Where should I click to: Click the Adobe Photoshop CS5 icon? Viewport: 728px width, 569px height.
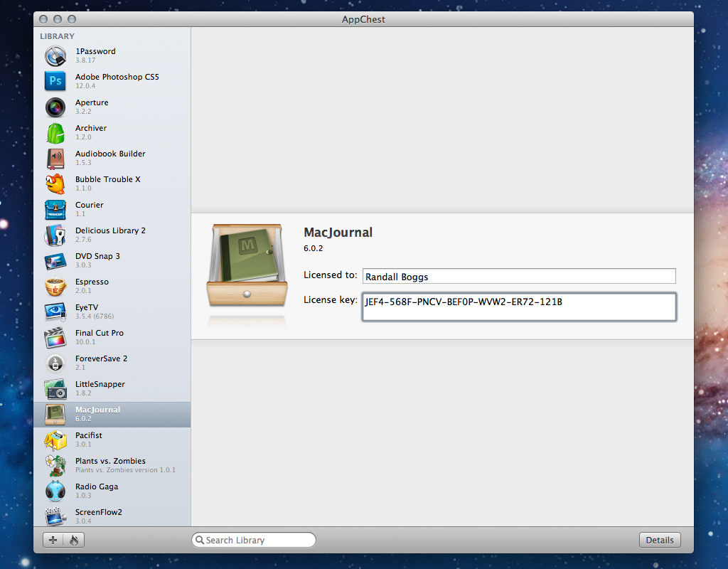(55, 81)
